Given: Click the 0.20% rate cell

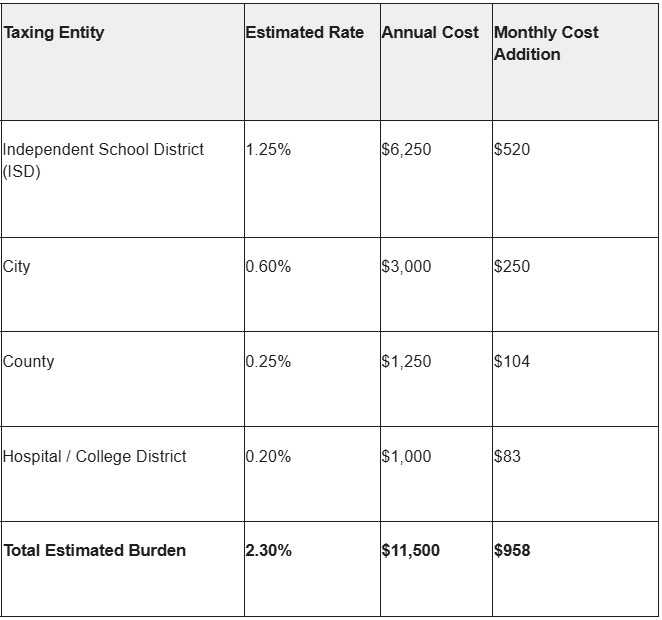Looking at the screenshot, I should click(x=268, y=457).
